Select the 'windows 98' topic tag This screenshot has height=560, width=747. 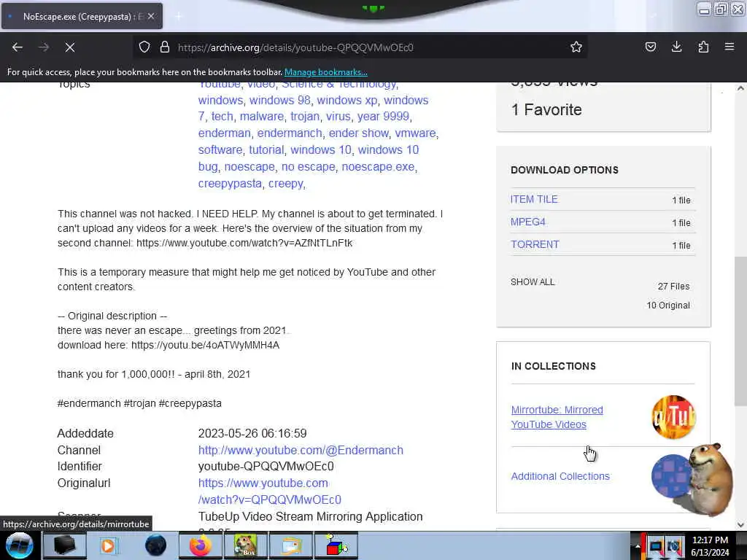click(x=279, y=100)
